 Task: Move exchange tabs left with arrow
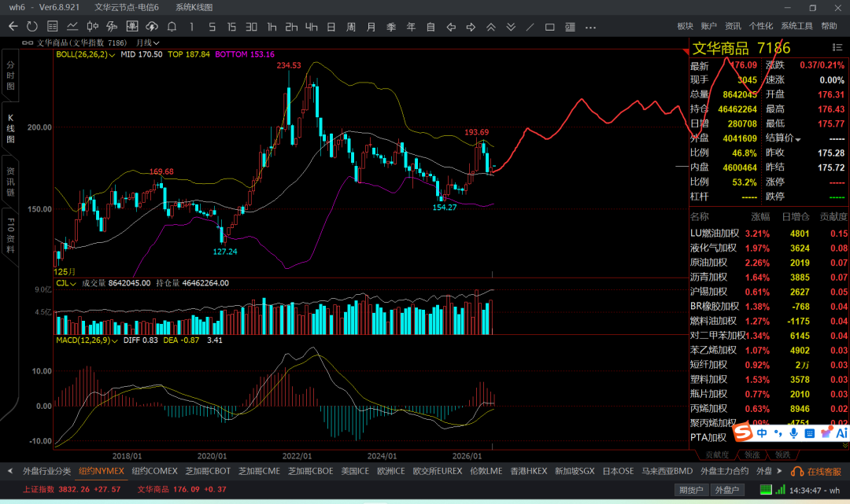tap(9, 471)
